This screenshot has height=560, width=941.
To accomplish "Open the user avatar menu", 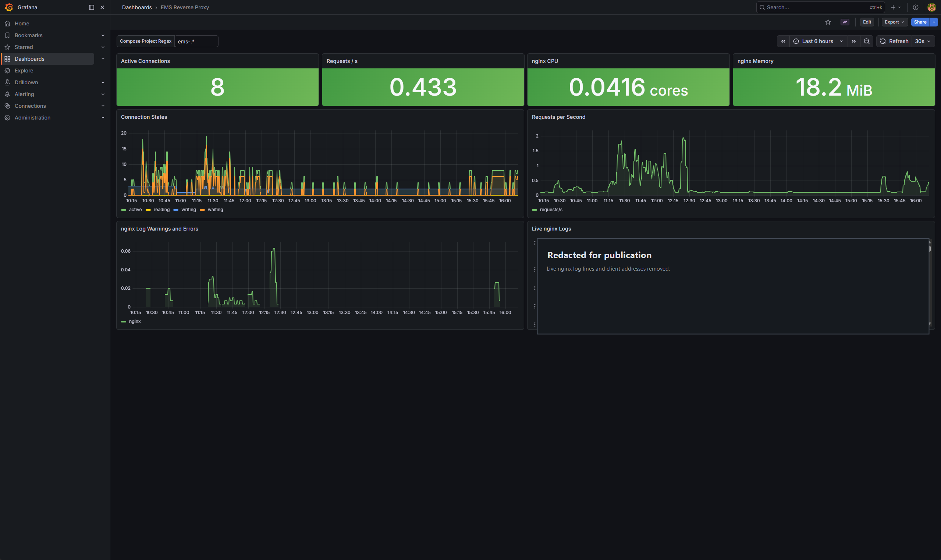I will click(x=931, y=7).
